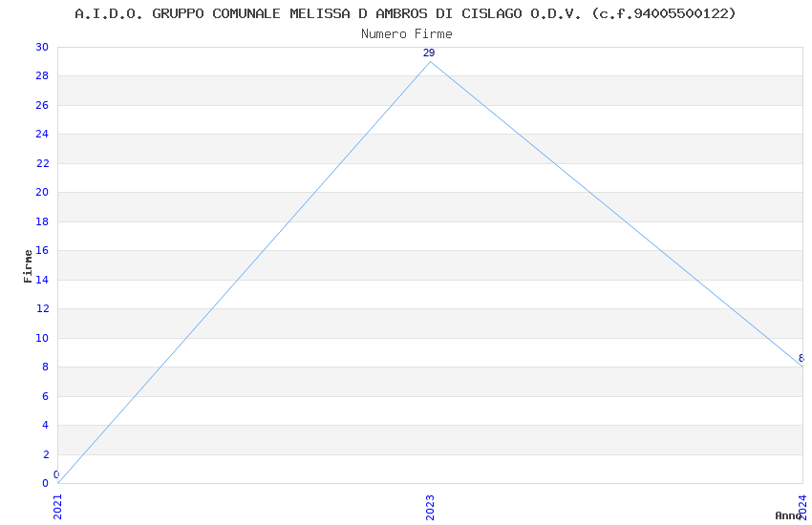
Task: Click y-axis tick value 26
Action: coord(42,106)
